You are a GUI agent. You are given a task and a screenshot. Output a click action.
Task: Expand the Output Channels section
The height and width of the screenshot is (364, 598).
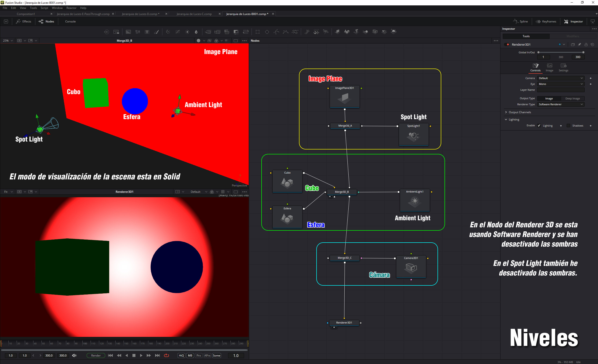click(520, 112)
